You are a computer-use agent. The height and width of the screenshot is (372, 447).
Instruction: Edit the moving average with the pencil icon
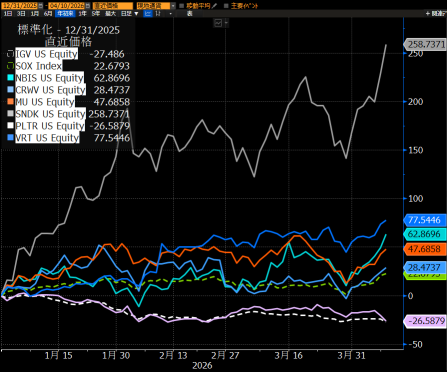tap(214, 6)
